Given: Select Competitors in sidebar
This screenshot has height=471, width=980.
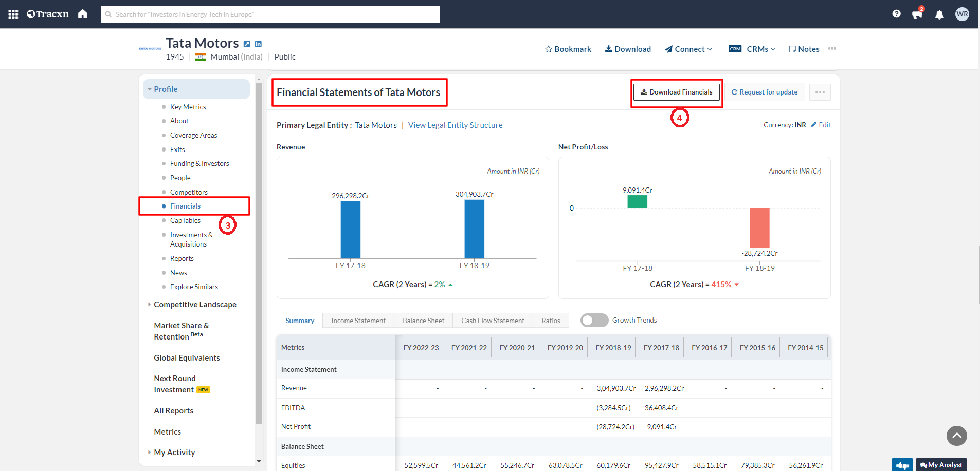Looking at the screenshot, I should click(189, 192).
